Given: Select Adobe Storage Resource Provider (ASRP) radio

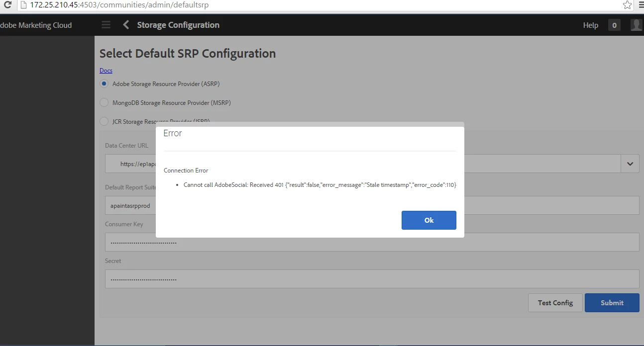Looking at the screenshot, I should [x=104, y=84].
